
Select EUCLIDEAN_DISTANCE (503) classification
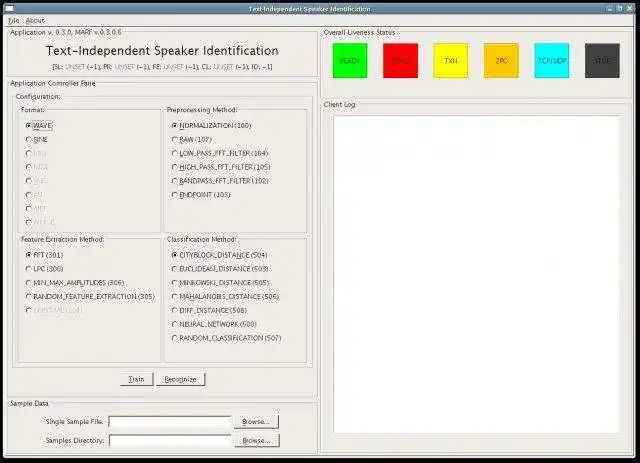[x=220, y=269]
